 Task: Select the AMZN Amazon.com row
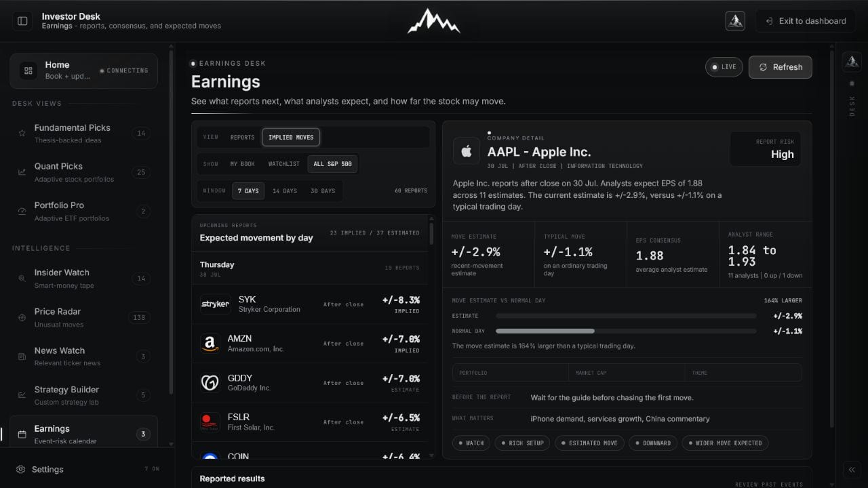pyautogui.click(x=310, y=344)
